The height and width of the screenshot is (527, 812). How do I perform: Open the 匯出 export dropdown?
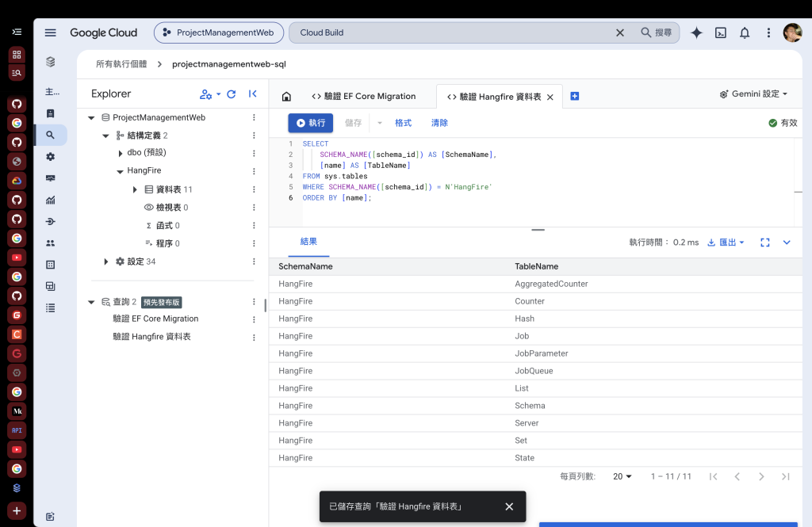[726, 242]
